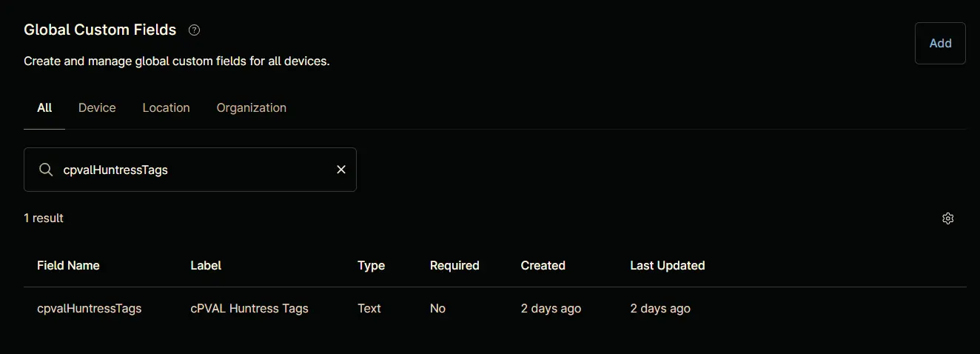Open table settings gear icon
The height and width of the screenshot is (354, 980).
pyautogui.click(x=947, y=218)
